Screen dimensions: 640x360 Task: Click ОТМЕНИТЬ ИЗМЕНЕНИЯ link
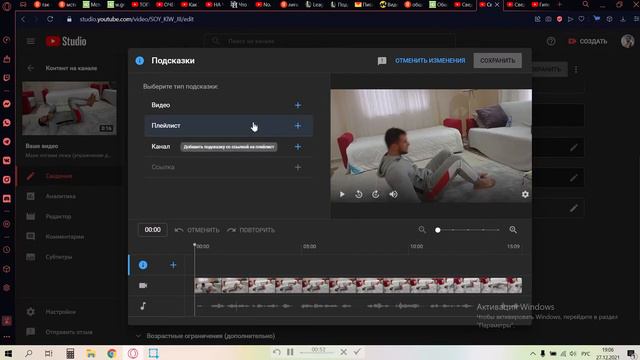[430, 60]
